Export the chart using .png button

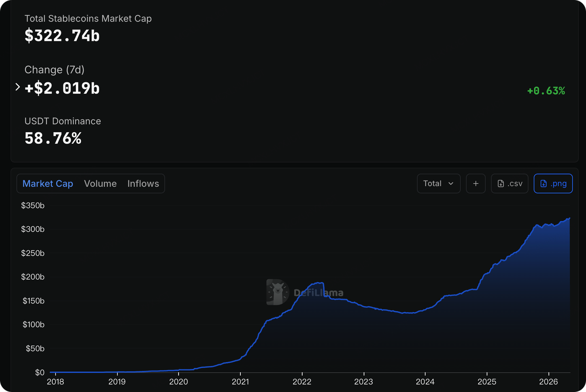pos(553,184)
